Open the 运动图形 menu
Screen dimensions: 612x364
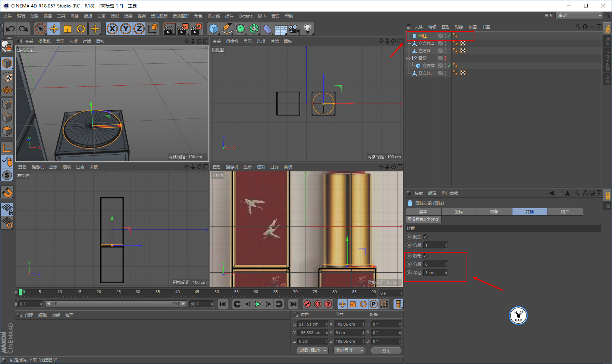(181, 16)
